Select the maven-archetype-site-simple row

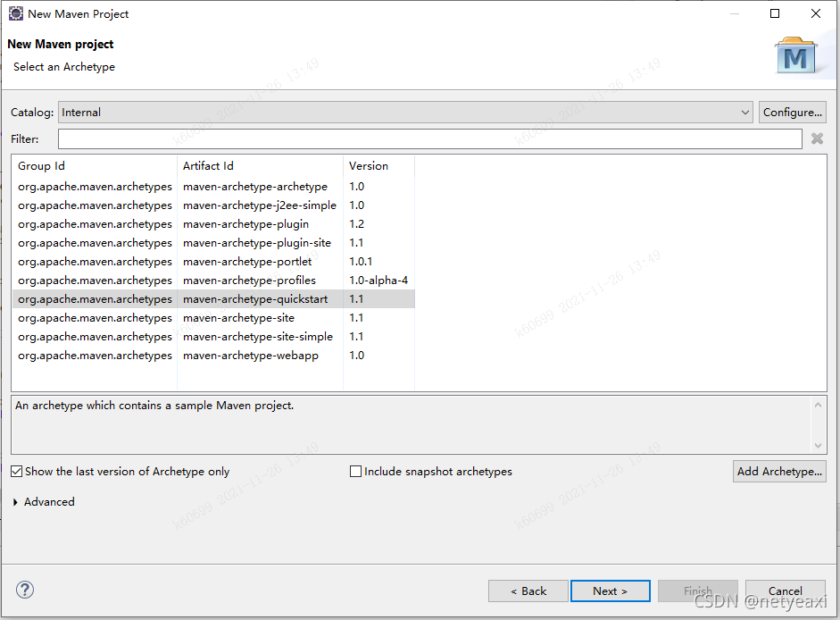[x=213, y=337]
